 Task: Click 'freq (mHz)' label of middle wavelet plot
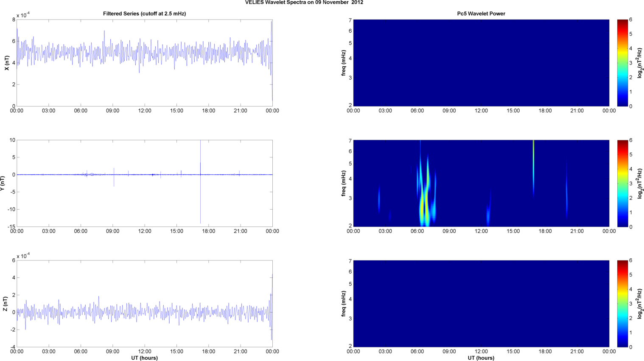(344, 183)
